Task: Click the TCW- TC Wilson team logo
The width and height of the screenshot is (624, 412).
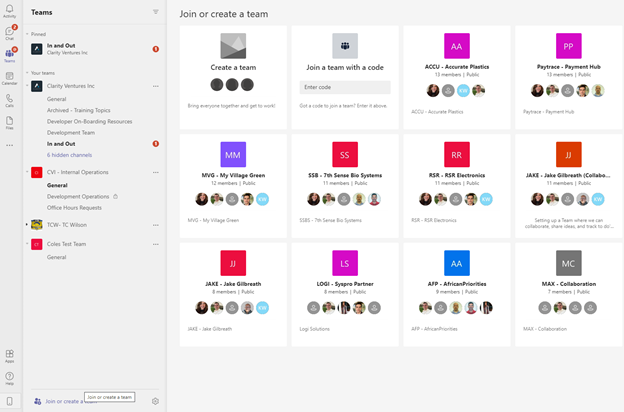Action: (37, 225)
